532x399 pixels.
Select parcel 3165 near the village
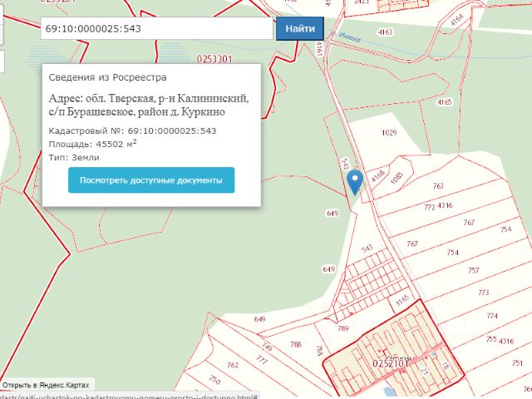[402, 298]
